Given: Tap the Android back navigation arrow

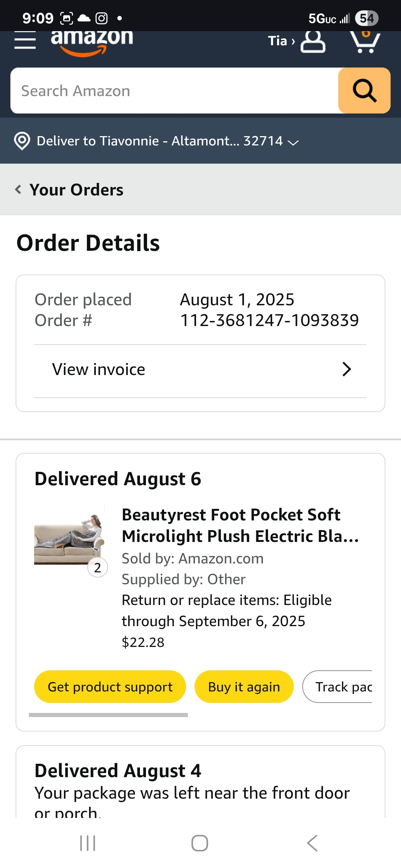Looking at the screenshot, I should [312, 843].
